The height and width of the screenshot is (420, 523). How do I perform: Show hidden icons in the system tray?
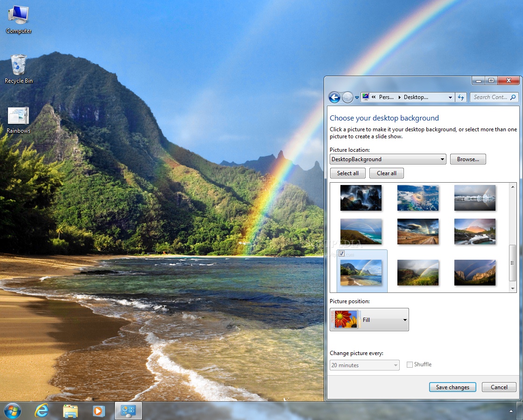[x=511, y=411]
